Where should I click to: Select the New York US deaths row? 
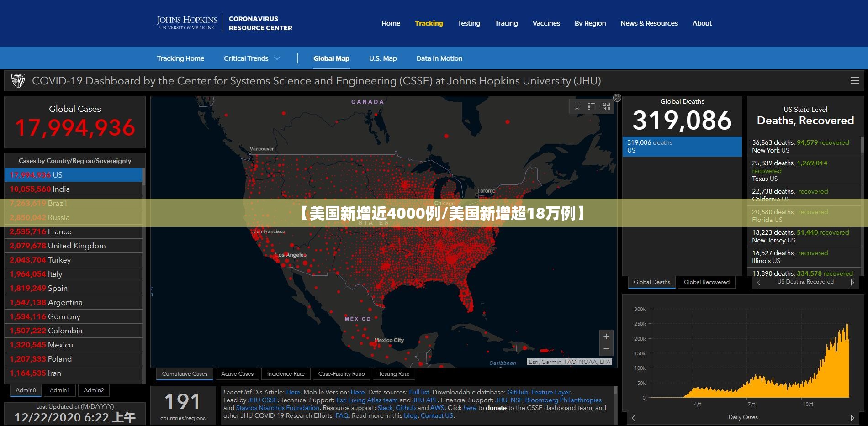coord(804,146)
